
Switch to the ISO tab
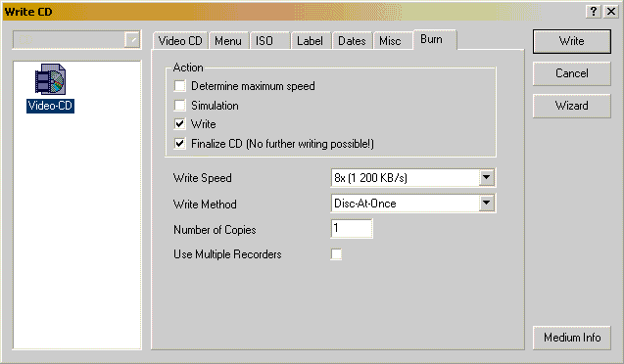pos(269,41)
